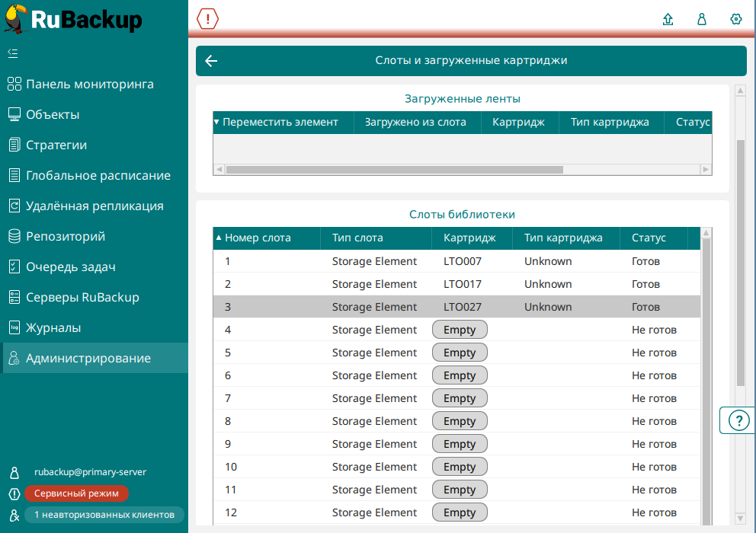Open the help question mark button

click(x=738, y=420)
